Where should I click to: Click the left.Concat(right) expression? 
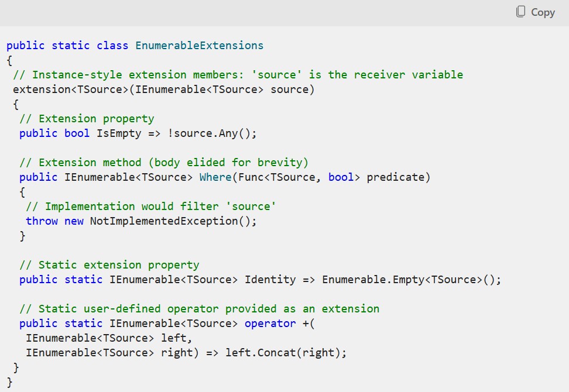point(282,352)
